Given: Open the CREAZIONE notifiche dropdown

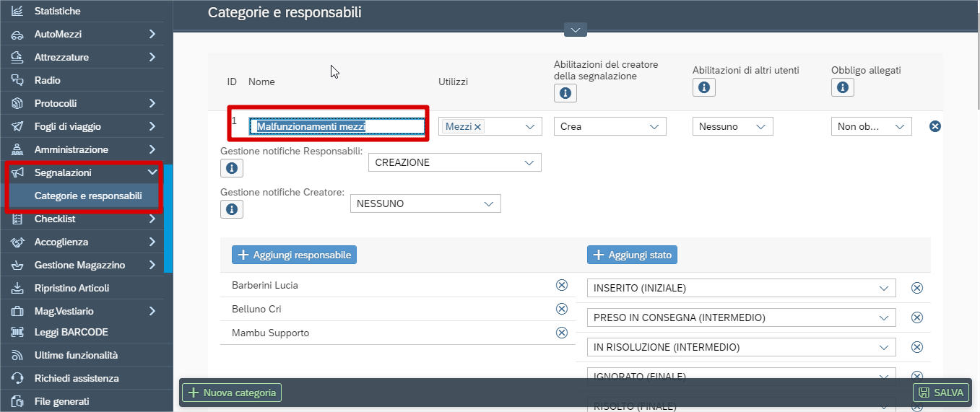Looking at the screenshot, I should click(455, 162).
